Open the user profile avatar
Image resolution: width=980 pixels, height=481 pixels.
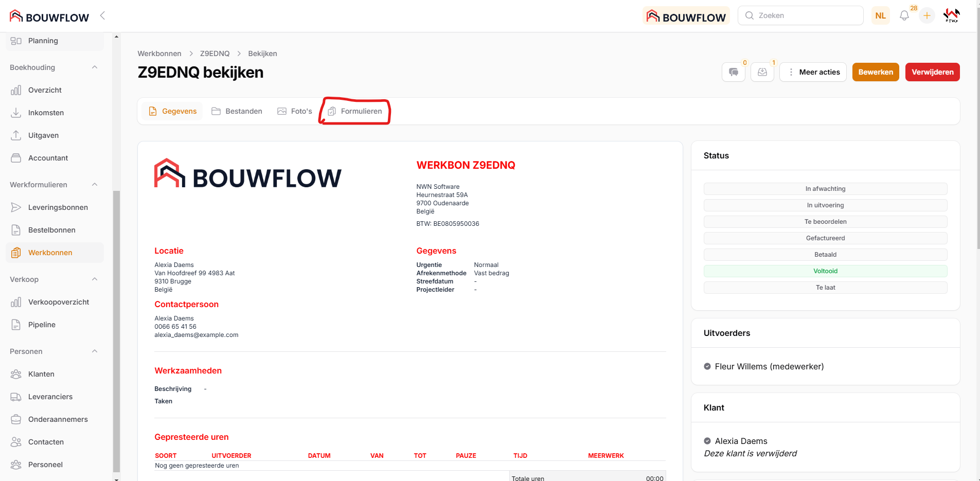tap(951, 16)
